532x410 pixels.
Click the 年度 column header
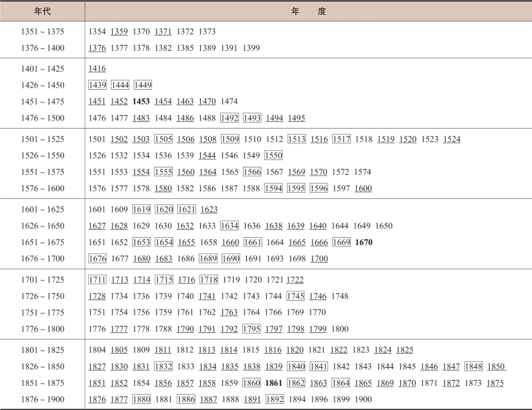tap(308, 11)
